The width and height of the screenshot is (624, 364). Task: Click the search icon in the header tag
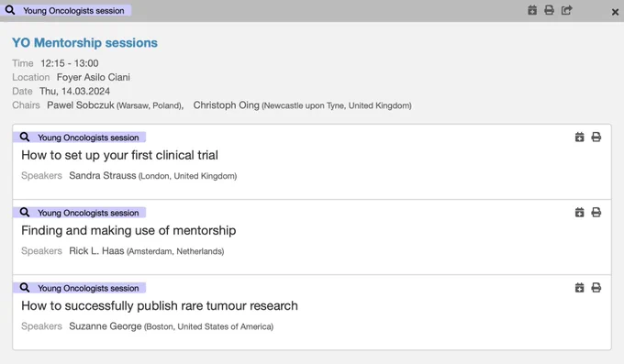click(10, 10)
